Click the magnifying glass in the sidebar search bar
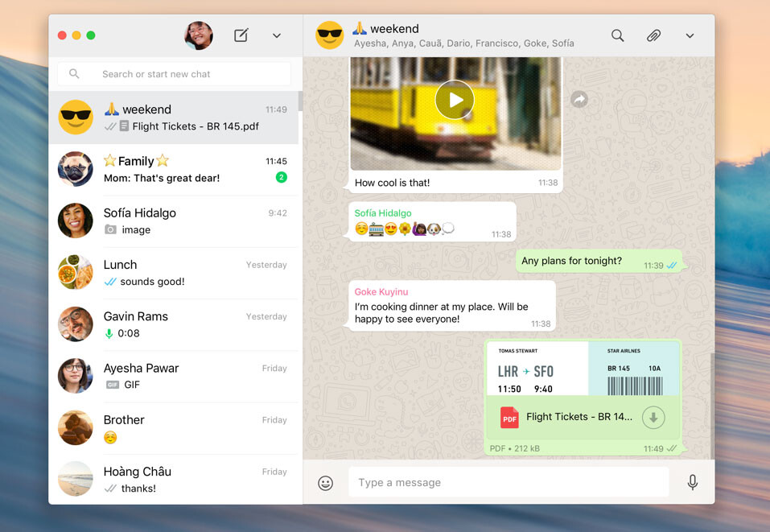The width and height of the screenshot is (770, 532). 73,73
